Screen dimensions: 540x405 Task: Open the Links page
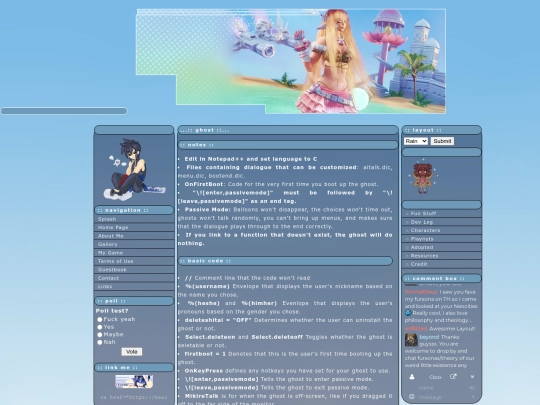(134, 287)
